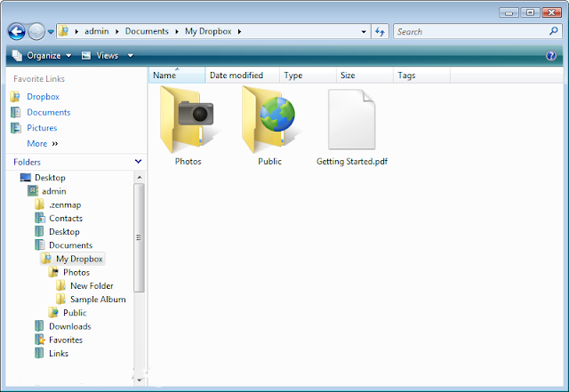
Task: Open Help with the question mark icon
Action: click(551, 55)
